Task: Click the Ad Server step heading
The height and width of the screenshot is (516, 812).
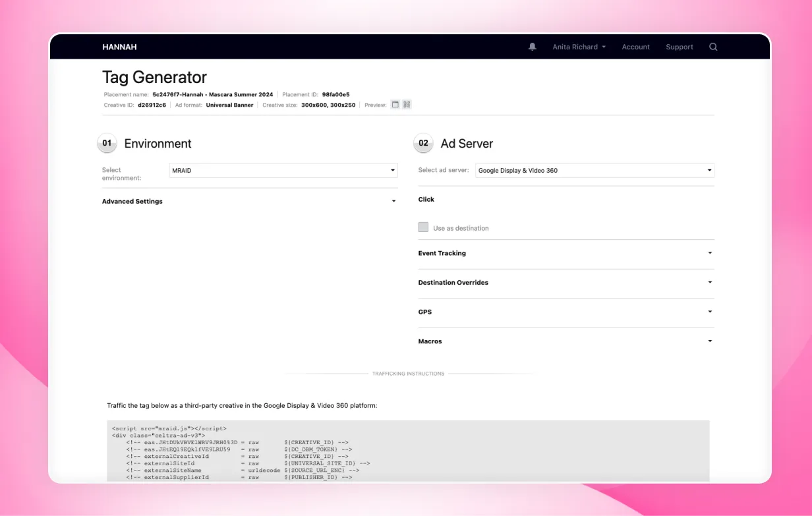Action: click(467, 144)
